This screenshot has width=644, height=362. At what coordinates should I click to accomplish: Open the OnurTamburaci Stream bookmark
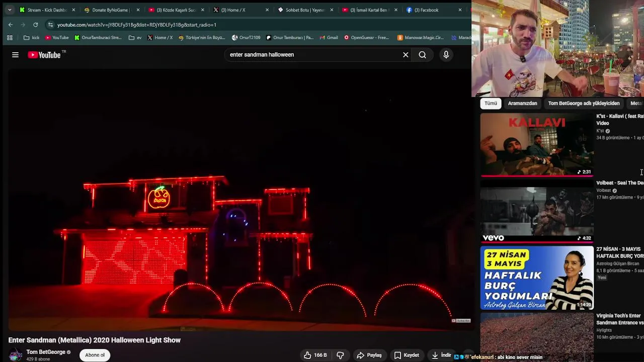(98, 38)
